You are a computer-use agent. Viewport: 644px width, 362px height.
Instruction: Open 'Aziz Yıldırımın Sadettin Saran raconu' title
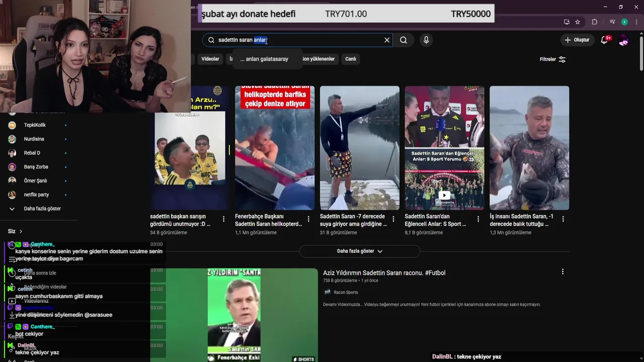384,273
